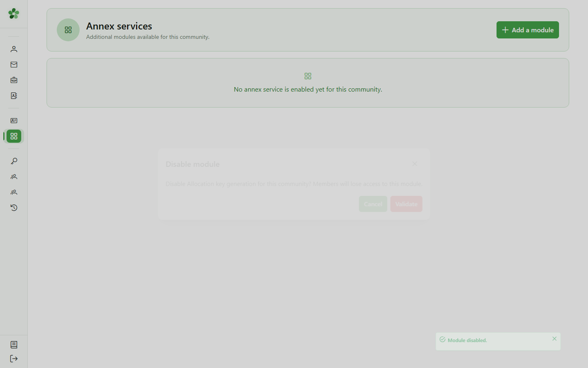Close the Disable module dialog with X
The image size is (588, 368).
(x=414, y=164)
